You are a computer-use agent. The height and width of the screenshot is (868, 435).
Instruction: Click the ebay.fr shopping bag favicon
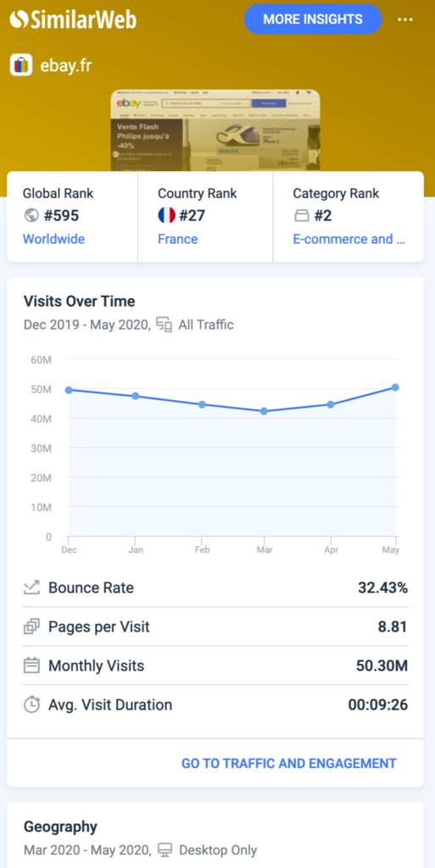pos(21,65)
